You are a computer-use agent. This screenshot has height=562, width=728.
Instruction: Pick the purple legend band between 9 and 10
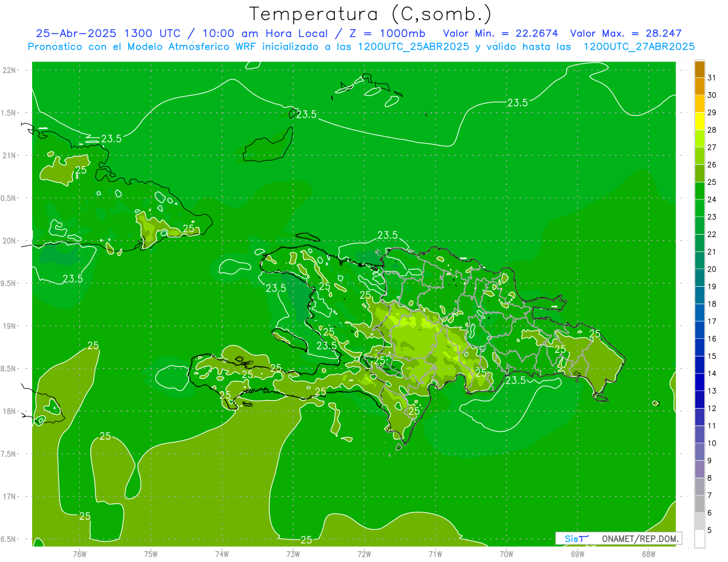699,452
